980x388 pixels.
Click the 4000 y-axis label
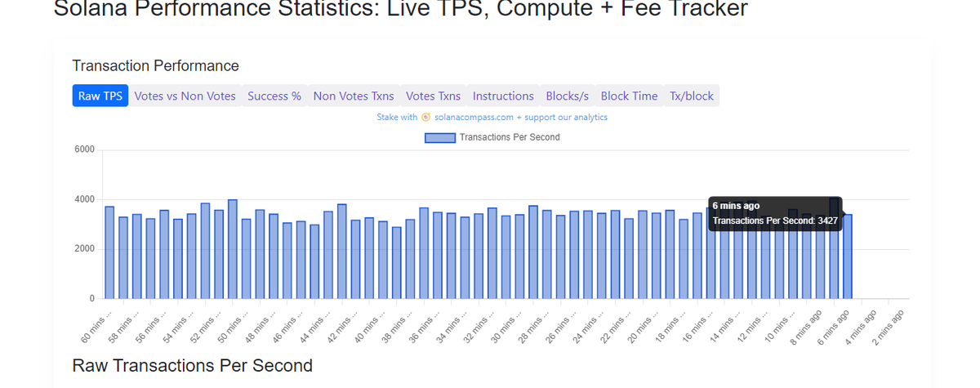(86, 199)
